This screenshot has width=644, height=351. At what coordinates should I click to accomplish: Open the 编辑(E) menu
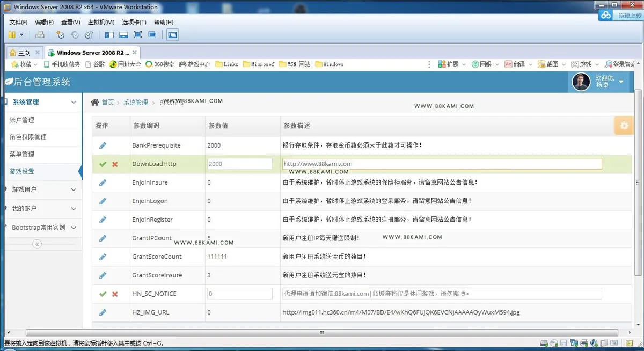(44, 22)
